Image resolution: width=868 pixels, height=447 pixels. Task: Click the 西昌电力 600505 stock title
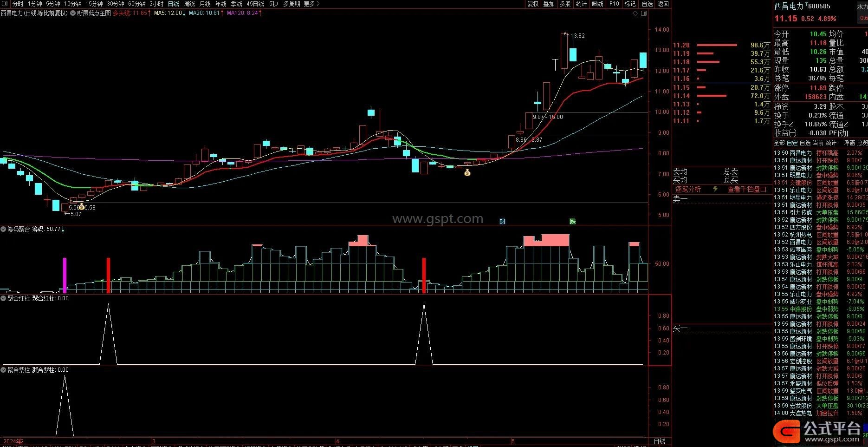(x=803, y=6)
